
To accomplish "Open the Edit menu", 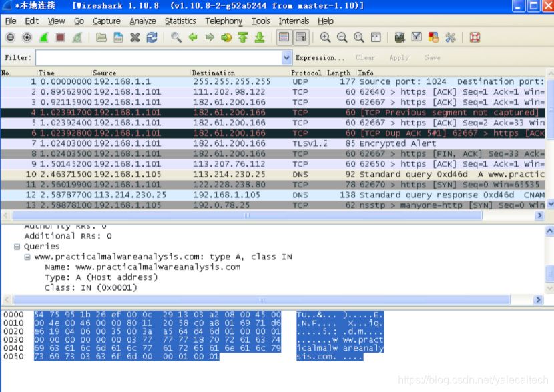I will [32, 21].
